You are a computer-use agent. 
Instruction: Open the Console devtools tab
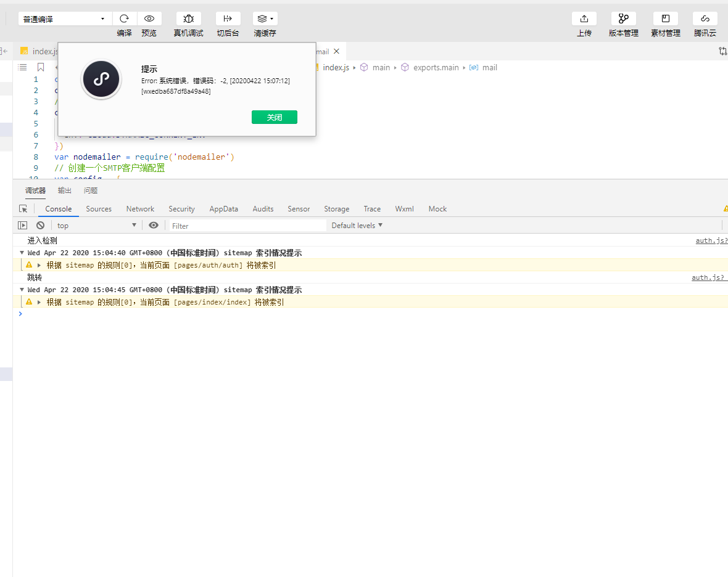coord(59,209)
